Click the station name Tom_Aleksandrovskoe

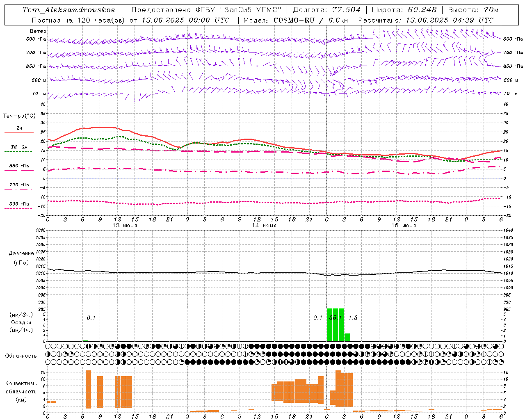coord(68,10)
